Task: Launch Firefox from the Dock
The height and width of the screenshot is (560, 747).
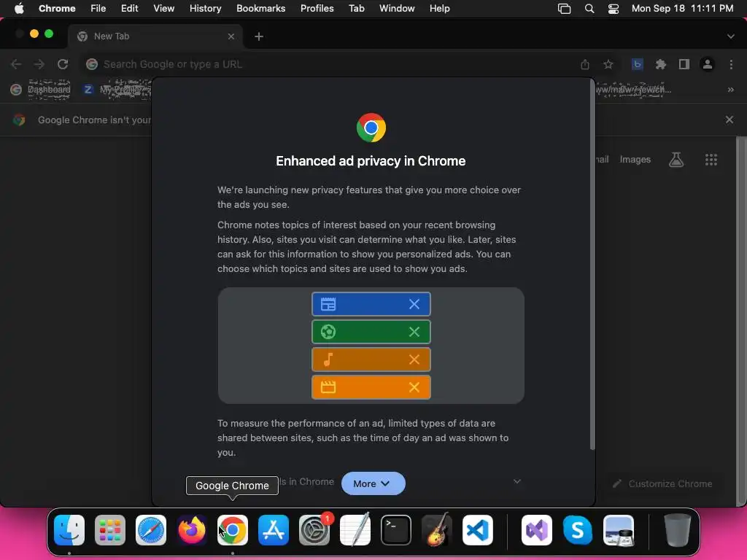Action: point(192,530)
